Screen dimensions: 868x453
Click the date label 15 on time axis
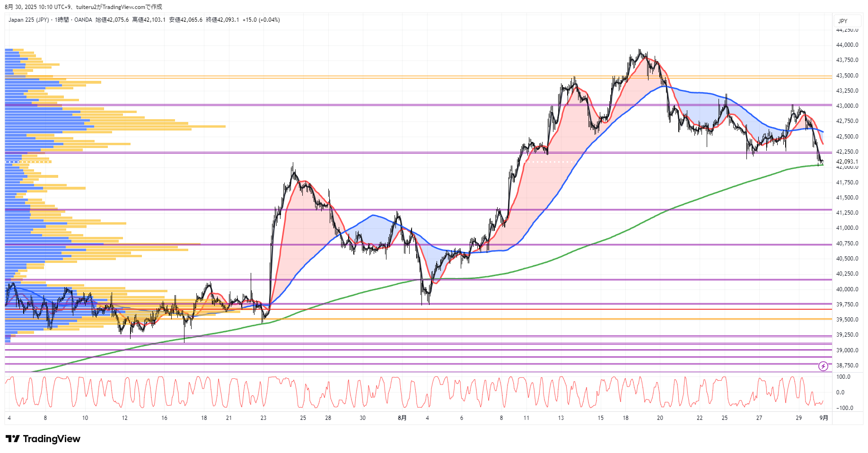(601, 418)
